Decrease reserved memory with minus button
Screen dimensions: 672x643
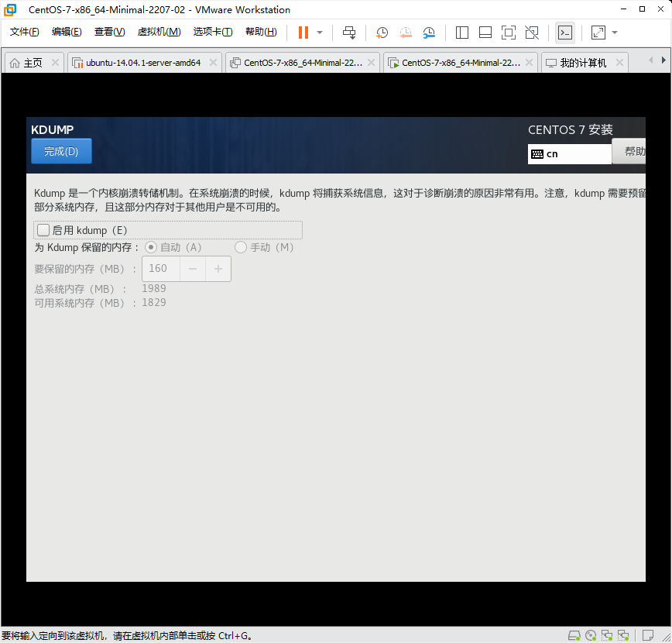pyautogui.click(x=193, y=269)
